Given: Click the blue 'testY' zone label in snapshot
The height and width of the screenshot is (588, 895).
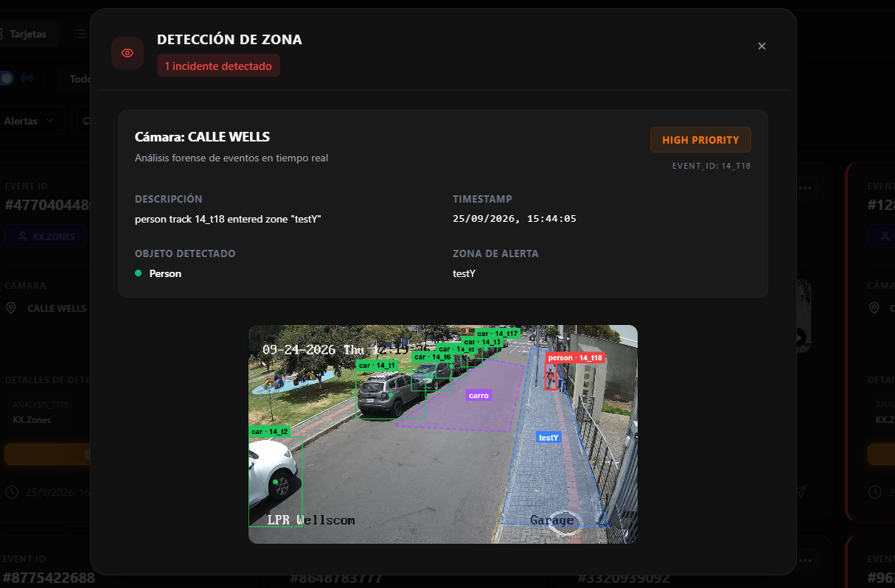Looking at the screenshot, I should click(549, 438).
